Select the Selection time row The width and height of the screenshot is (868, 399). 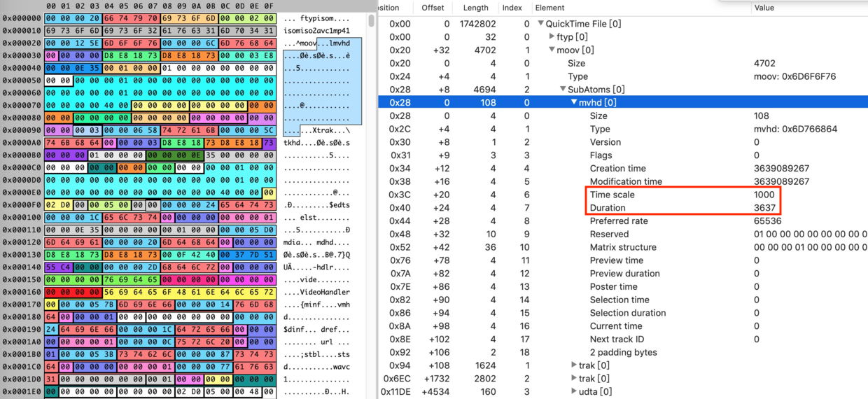(x=623, y=300)
